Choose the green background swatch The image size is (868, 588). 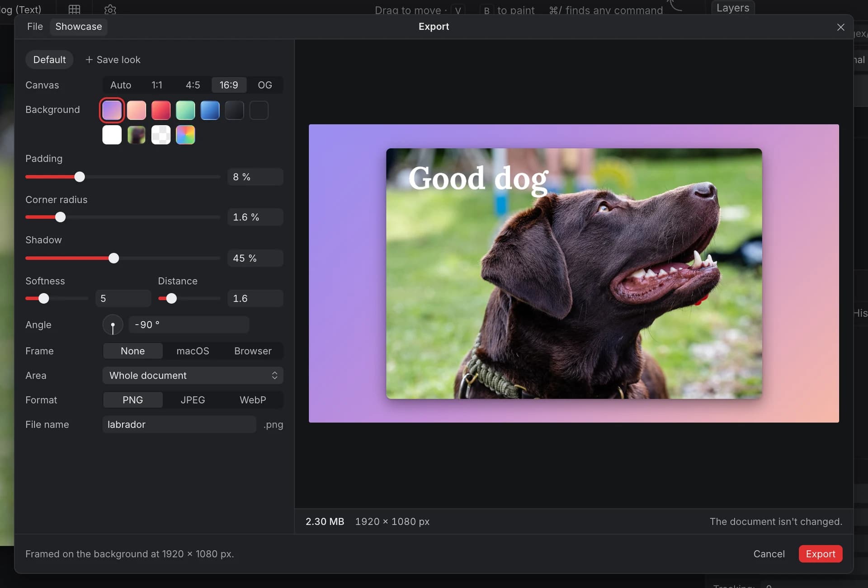[185, 110]
